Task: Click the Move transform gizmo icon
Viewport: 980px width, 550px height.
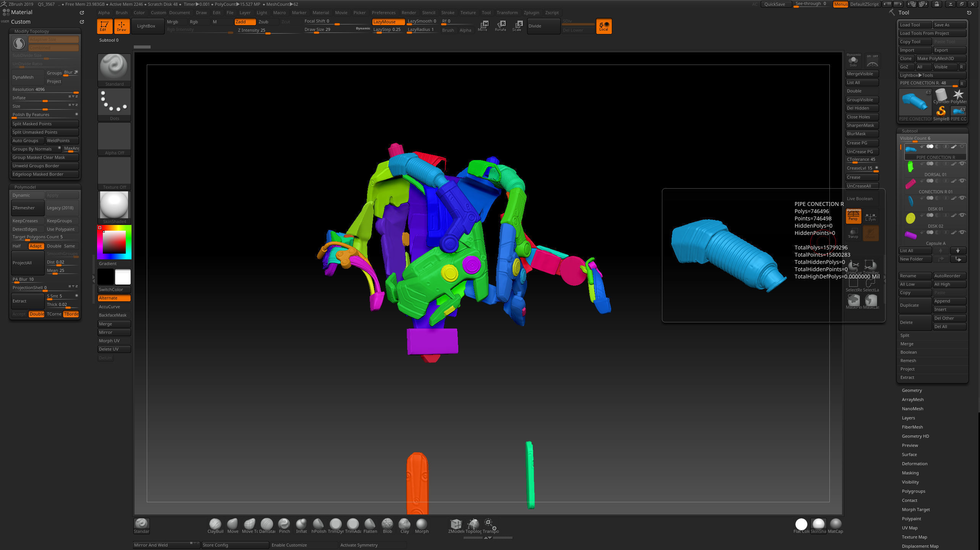Action: [483, 26]
